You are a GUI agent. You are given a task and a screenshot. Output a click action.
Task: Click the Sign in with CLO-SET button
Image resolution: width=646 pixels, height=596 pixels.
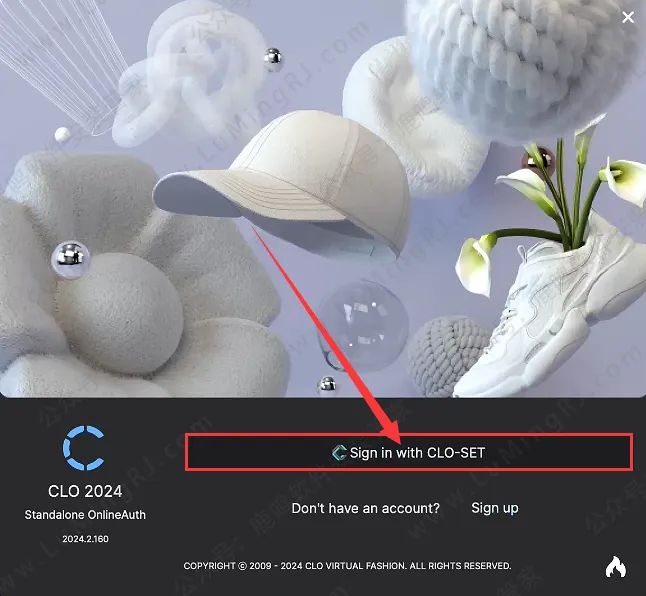(409, 452)
